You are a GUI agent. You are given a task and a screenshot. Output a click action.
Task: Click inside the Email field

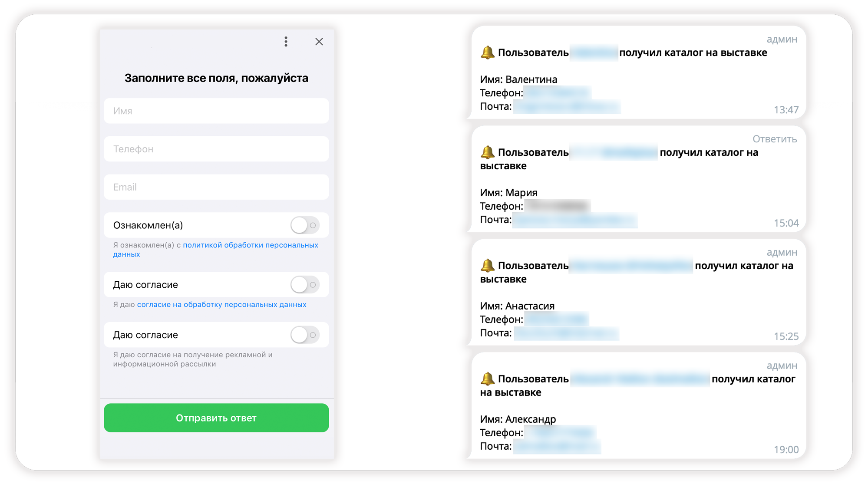click(216, 187)
